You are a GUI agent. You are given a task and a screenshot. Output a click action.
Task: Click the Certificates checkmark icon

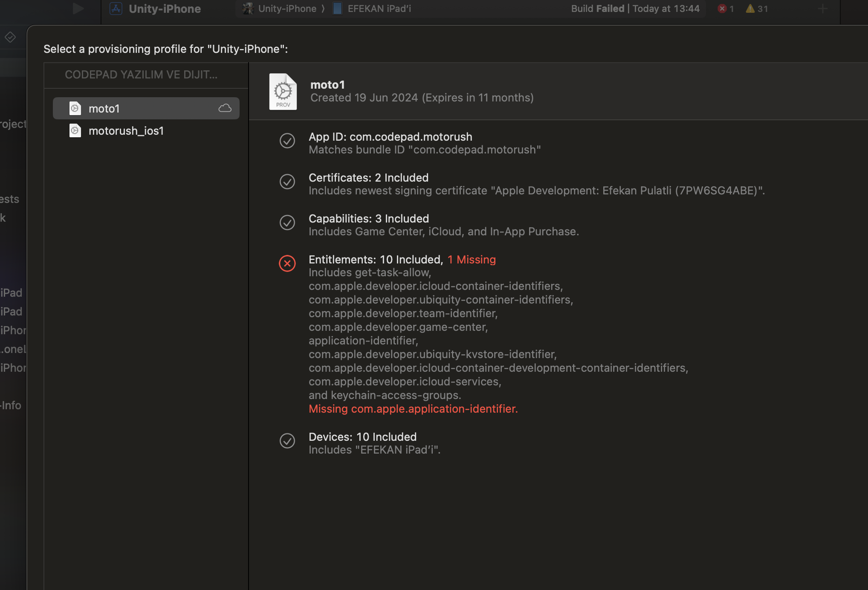coord(287,182)
